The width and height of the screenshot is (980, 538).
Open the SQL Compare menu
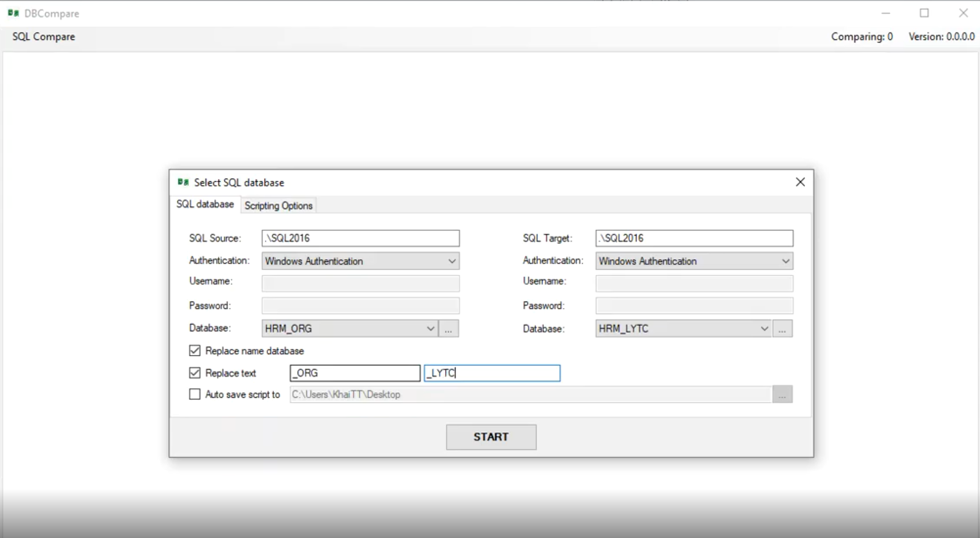44,37
